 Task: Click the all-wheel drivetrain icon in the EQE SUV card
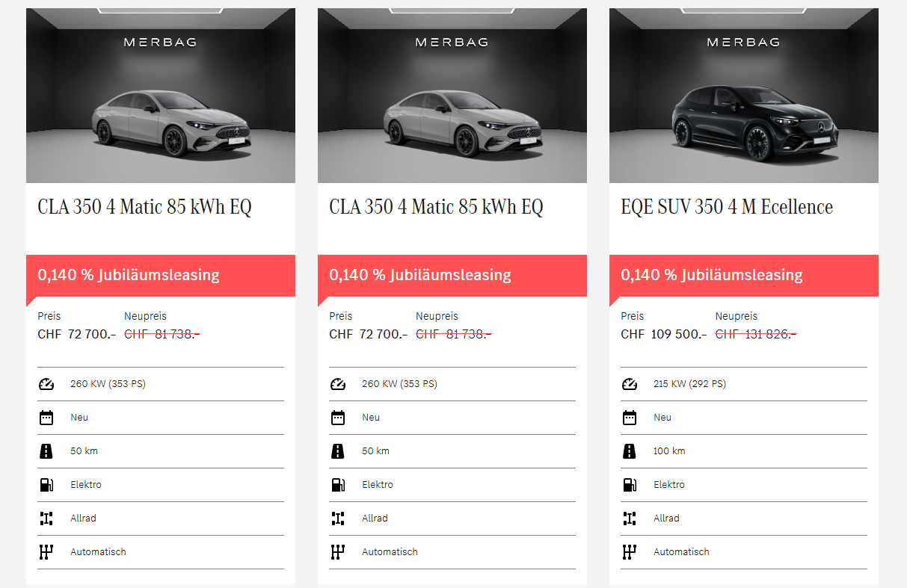(630, 519)
